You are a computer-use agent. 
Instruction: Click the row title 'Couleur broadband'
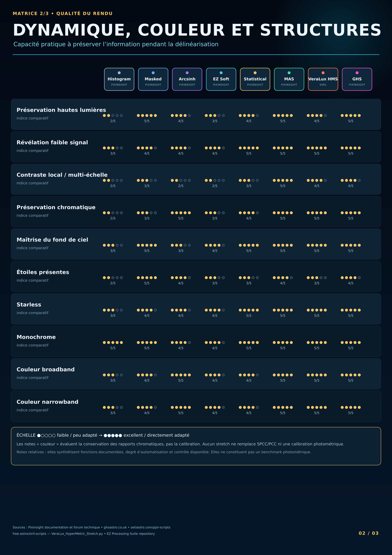click(x=46, y=369)
